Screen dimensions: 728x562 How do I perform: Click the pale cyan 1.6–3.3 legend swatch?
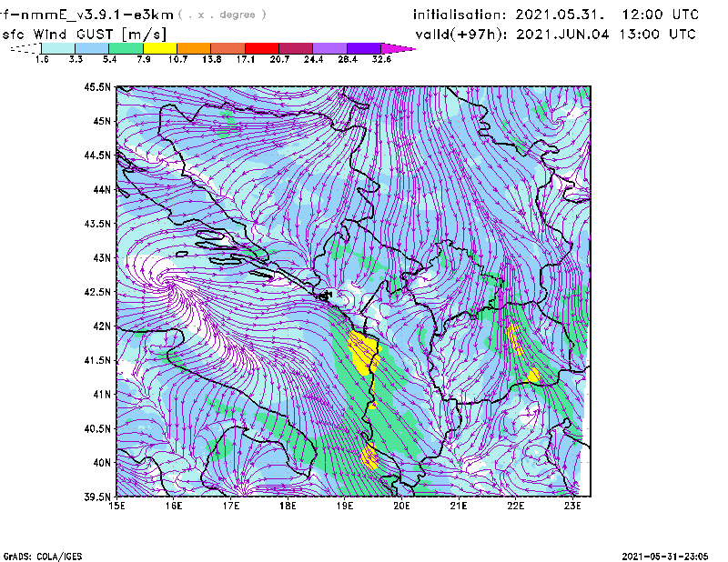coord(58,48)
